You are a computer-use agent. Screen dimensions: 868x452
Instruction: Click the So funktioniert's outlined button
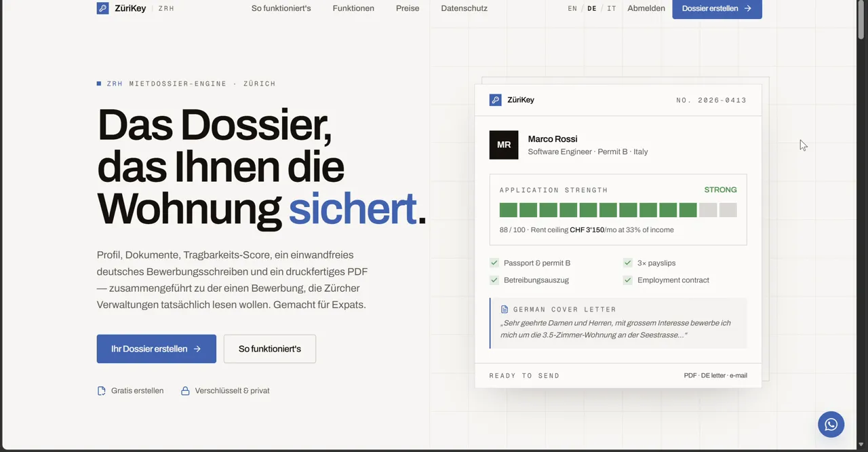click(270, 349)
